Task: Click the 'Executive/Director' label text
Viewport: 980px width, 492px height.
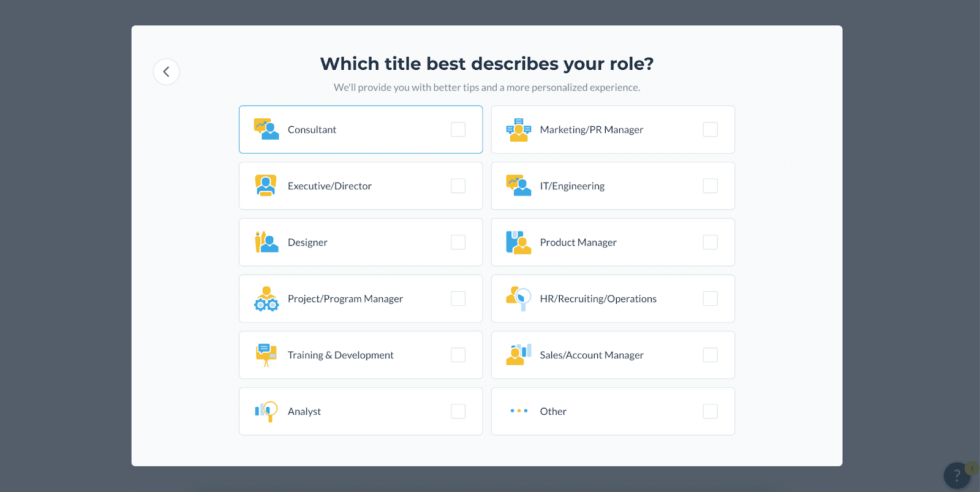Action: (330, 186)
